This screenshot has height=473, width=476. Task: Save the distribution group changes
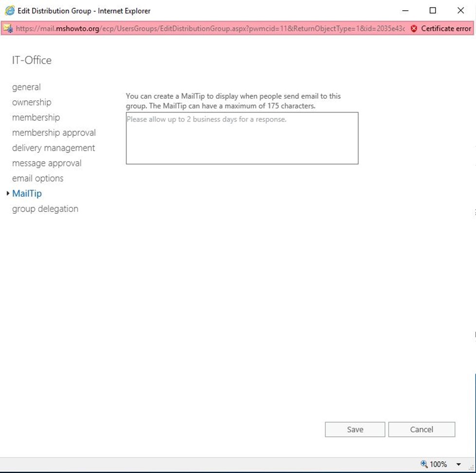[x=355, y=429]
